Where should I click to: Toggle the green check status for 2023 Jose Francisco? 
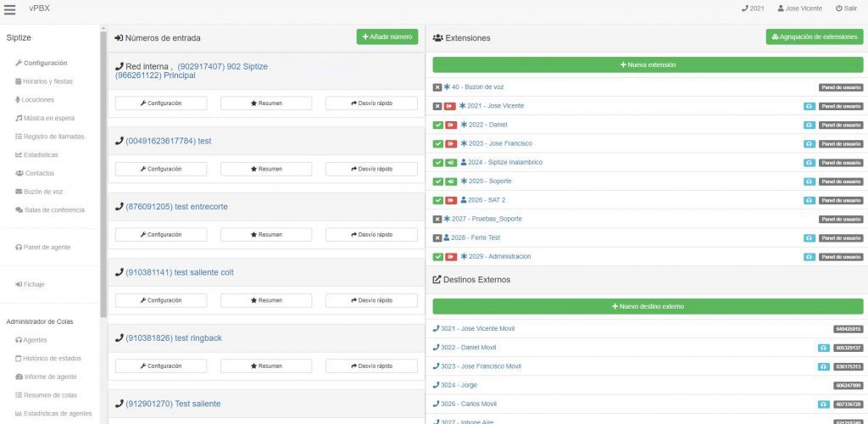pyautogui.click(x=437, y=144)
